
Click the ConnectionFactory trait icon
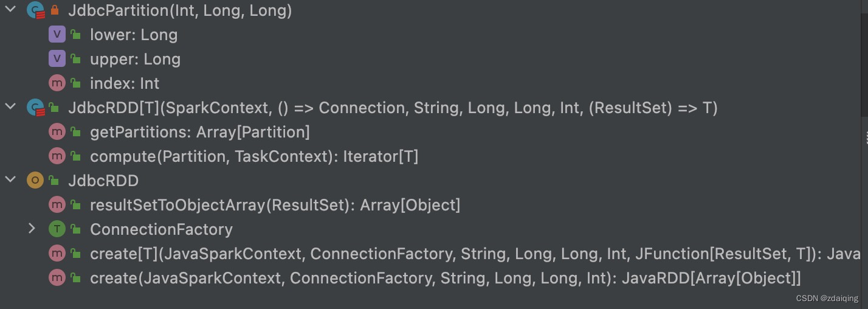click(57, 229)
